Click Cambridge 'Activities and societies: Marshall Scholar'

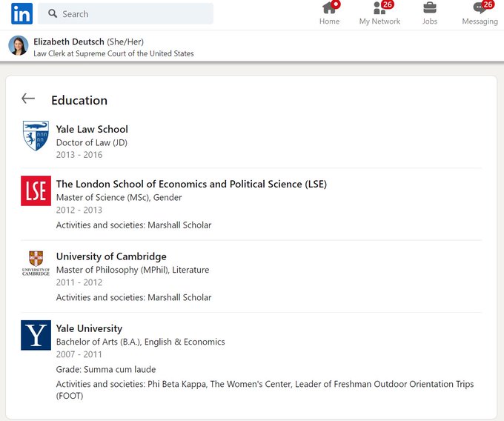133,297
